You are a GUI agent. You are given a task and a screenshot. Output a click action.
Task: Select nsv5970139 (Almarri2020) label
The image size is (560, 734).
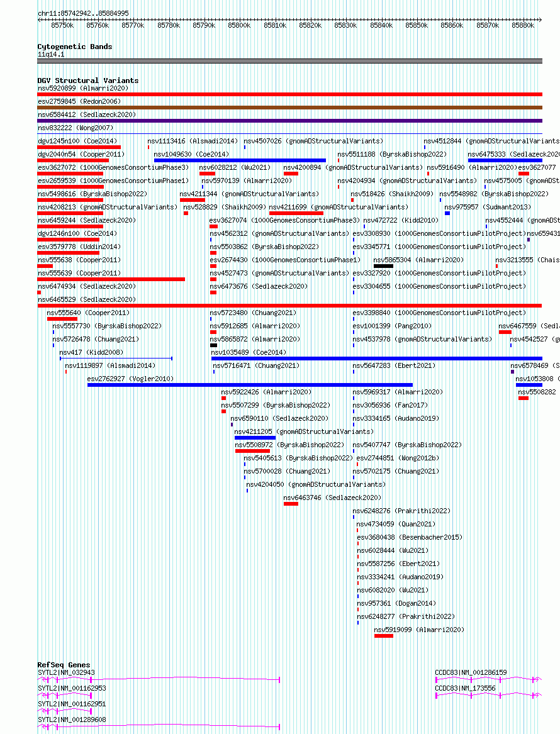pos(247,181)
